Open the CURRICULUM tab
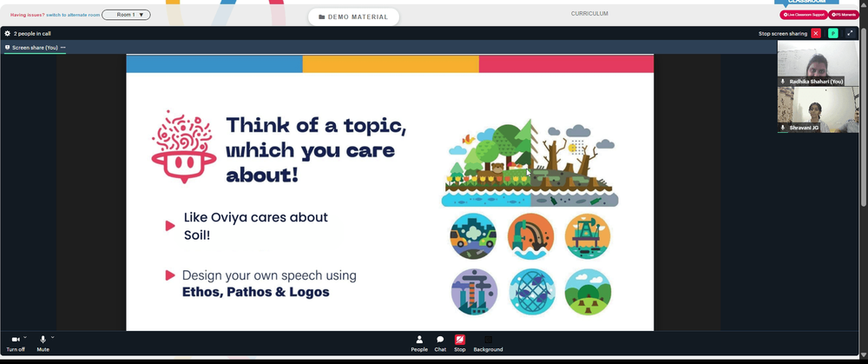868x364 pixels. pyautogui.click(x=589, y=14)
